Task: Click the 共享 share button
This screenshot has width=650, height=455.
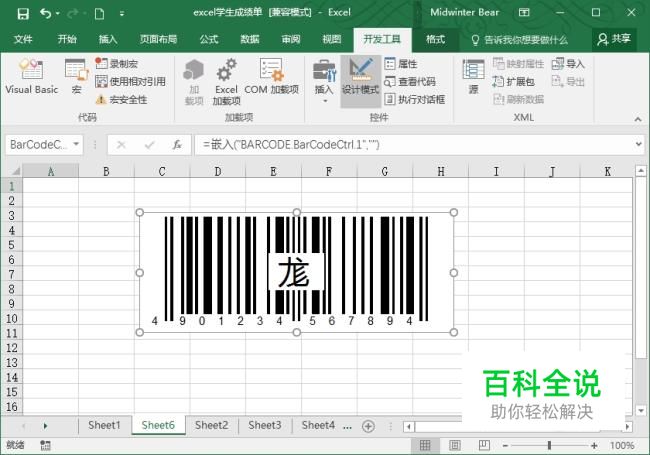Action: (614, 39)
